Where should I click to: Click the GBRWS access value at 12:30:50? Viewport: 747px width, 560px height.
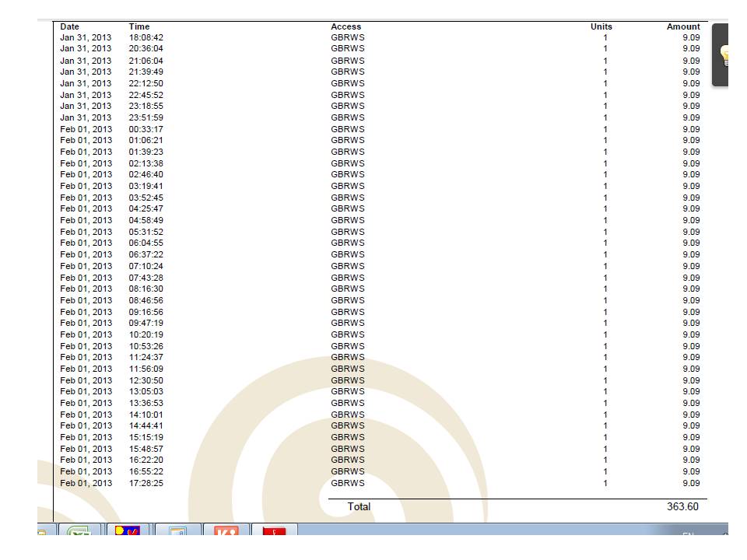[x=348, y=380]
